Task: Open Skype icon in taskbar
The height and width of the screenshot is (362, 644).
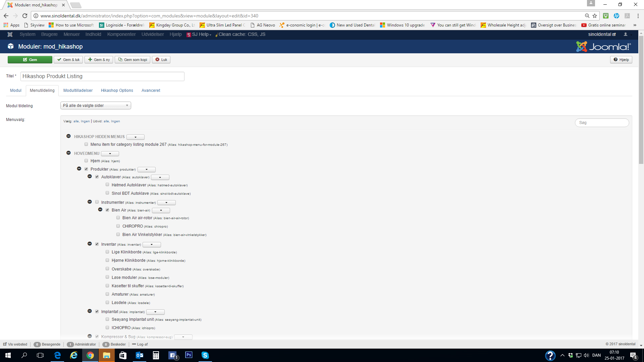Action: pyautogui.click(x=205, y=355)
